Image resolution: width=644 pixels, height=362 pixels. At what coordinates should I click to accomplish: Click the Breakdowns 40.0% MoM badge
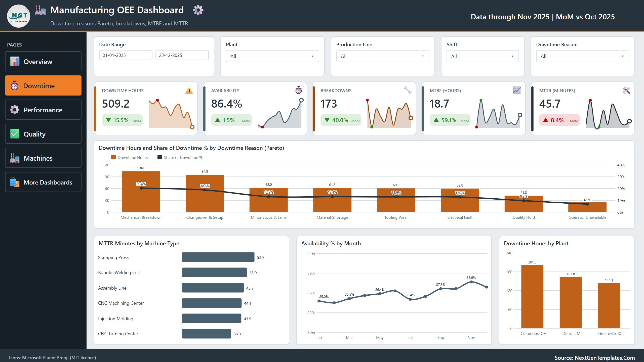click(341, 120)
